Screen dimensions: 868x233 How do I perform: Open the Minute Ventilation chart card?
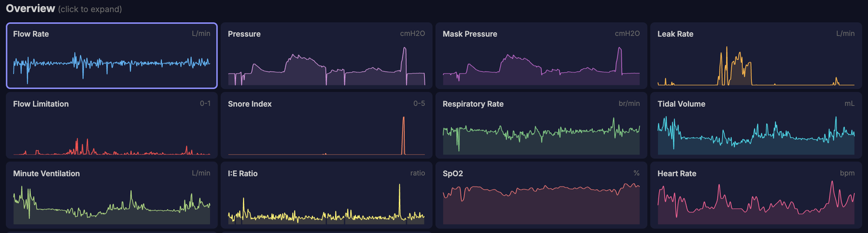click(x=112, y=195)
